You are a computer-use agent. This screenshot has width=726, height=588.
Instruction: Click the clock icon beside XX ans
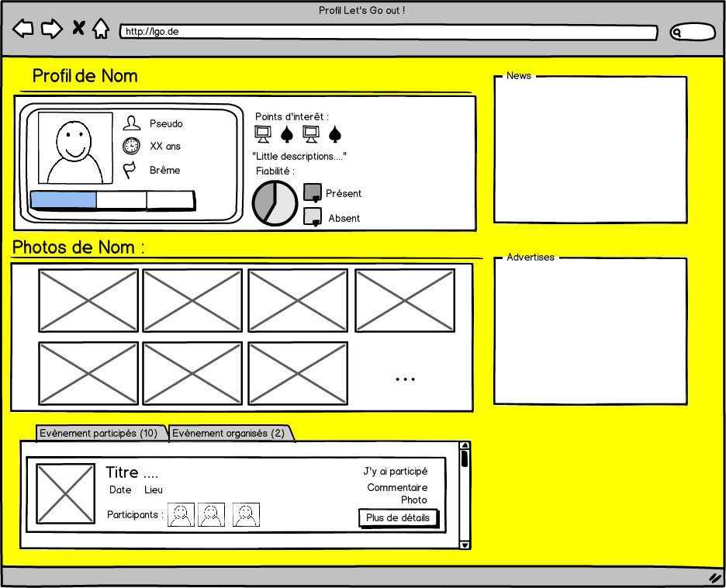click(x=131, y=146)
